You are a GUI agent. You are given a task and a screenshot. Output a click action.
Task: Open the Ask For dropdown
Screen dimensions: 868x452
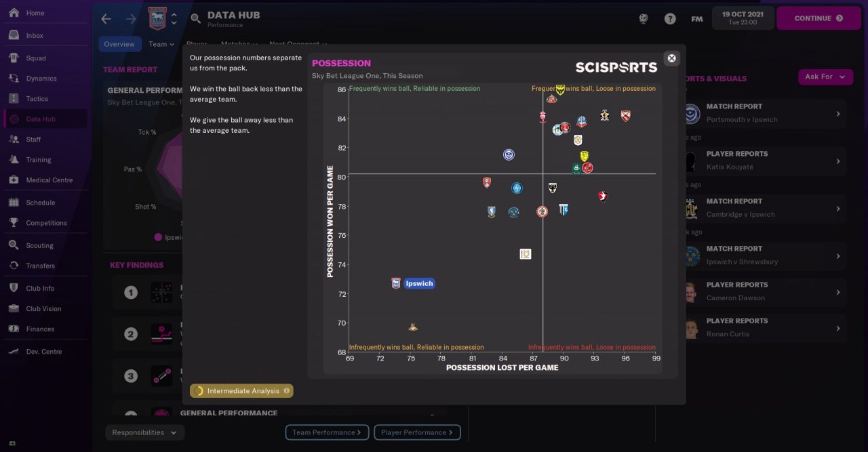point(825,77)
